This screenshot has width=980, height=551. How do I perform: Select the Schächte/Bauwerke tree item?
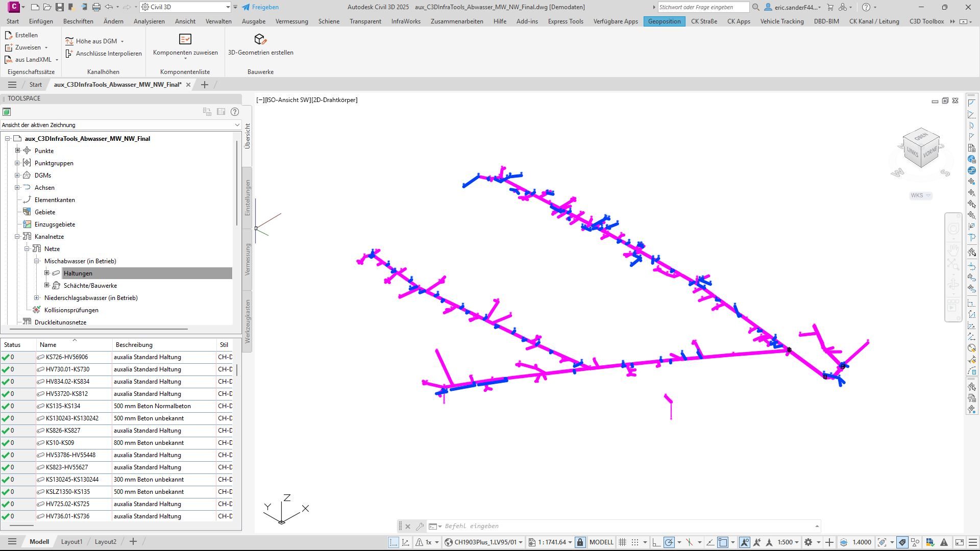pyautogui.click(x=90, y=286)
